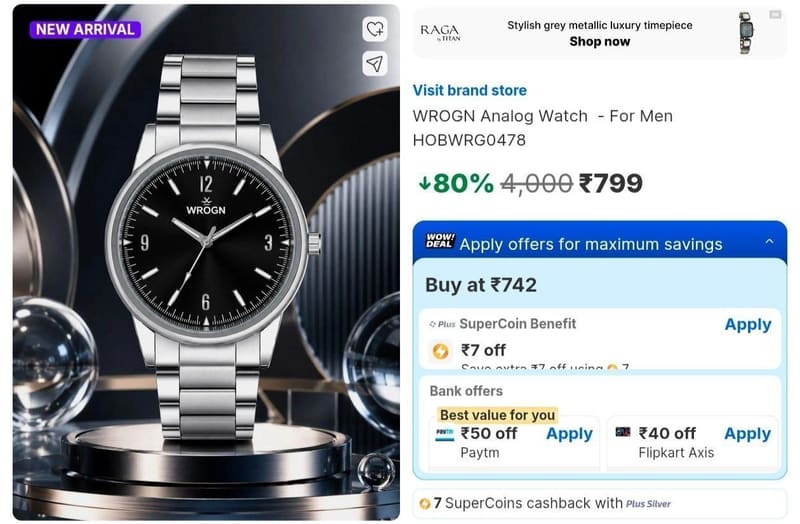Apply the ₹40 off Flipkart Axis offer
The width and height of the screenshot is (800, 524).
click(747, 434)
